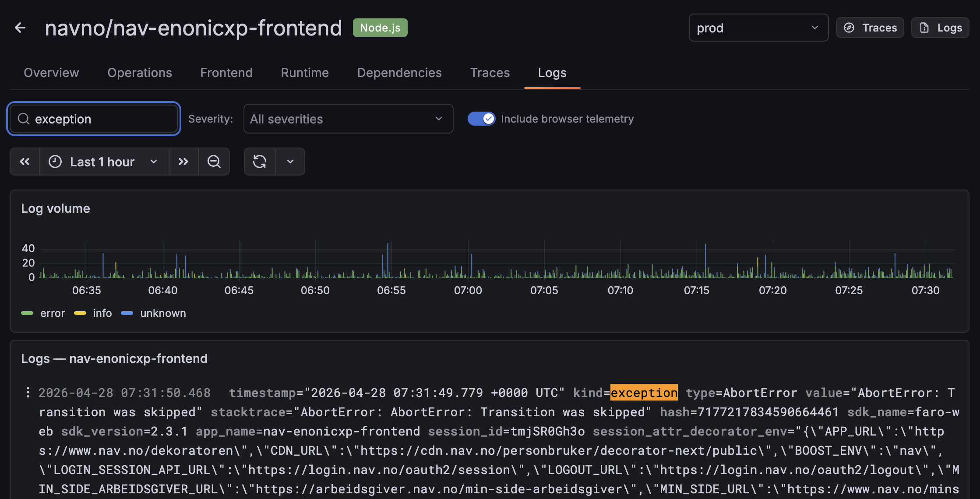
Task: Click the highlighted exception text in the log
Action: point(644,393)
